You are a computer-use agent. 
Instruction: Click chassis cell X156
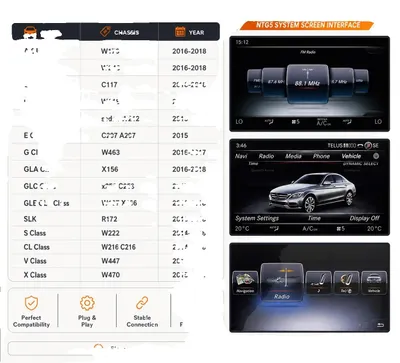(110, 169)
